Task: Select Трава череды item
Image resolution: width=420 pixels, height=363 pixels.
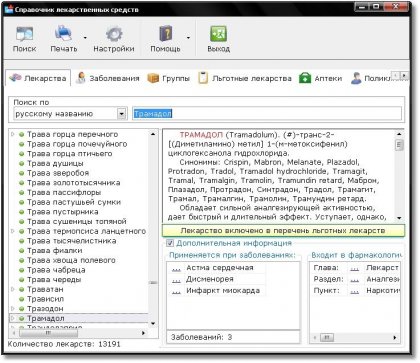Action: [54, 279]
